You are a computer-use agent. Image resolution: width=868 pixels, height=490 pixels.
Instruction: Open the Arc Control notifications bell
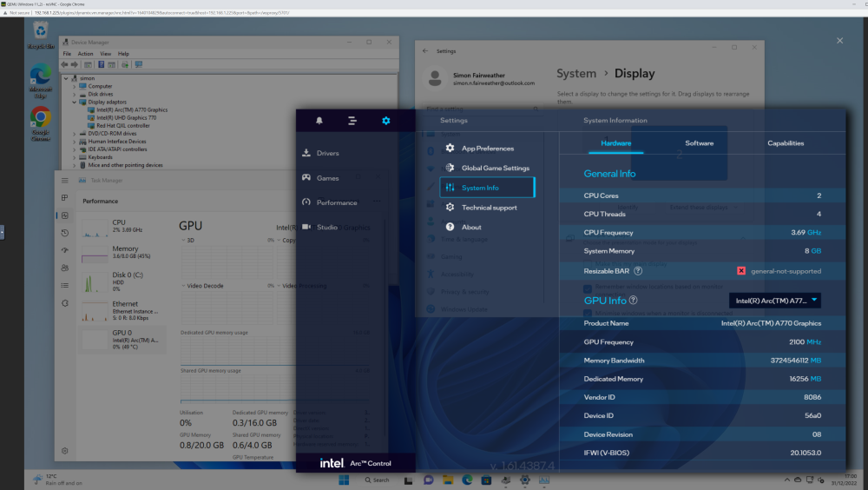(319, 120)
